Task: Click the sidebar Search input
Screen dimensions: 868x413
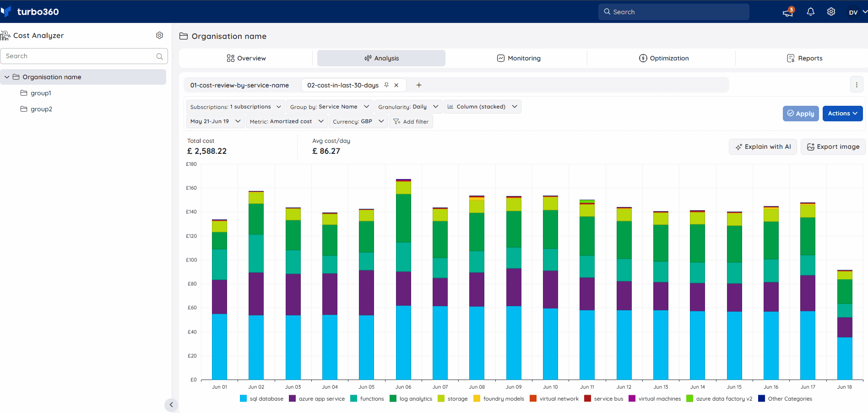Action: [84, 56]
